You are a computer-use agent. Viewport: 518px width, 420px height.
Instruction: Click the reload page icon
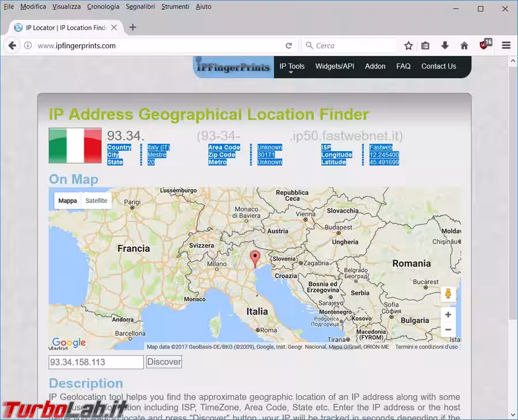pyautogui.click(x=289, y=45)
